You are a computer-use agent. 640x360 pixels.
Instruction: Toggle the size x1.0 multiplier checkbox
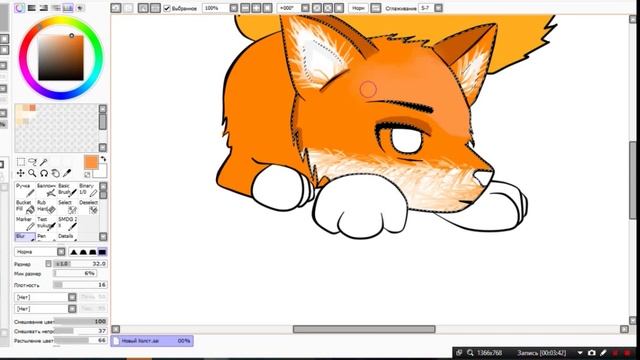(49, 264)
